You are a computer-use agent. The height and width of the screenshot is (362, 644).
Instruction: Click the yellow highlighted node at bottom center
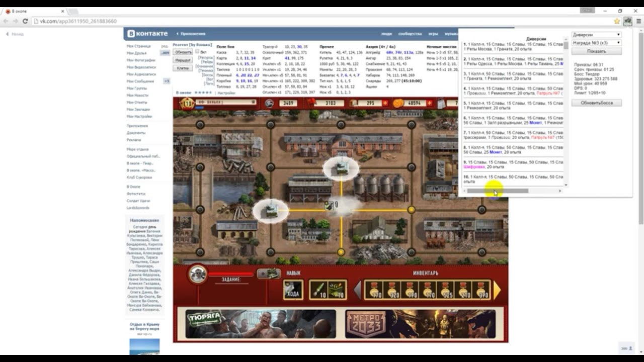point(341,252)
